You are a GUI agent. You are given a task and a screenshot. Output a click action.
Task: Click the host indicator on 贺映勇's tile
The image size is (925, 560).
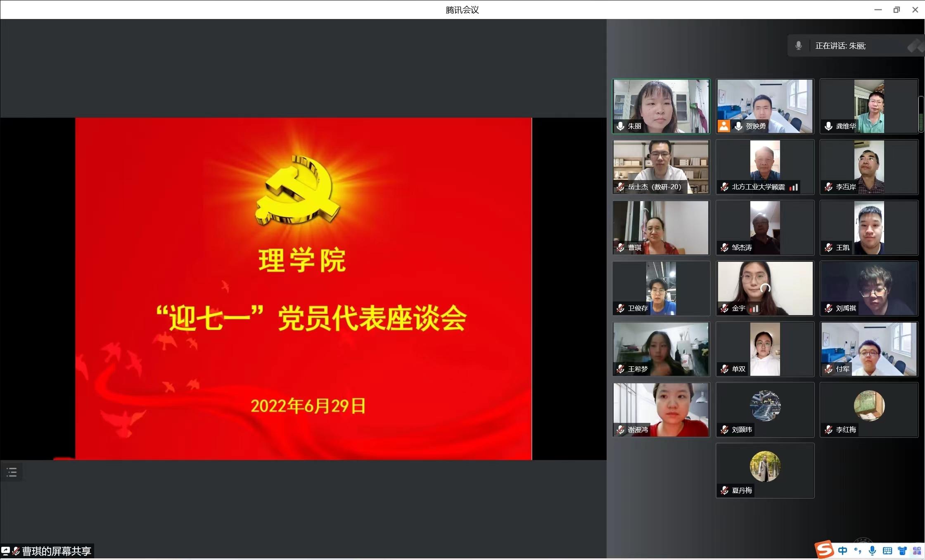click(723, 126)
